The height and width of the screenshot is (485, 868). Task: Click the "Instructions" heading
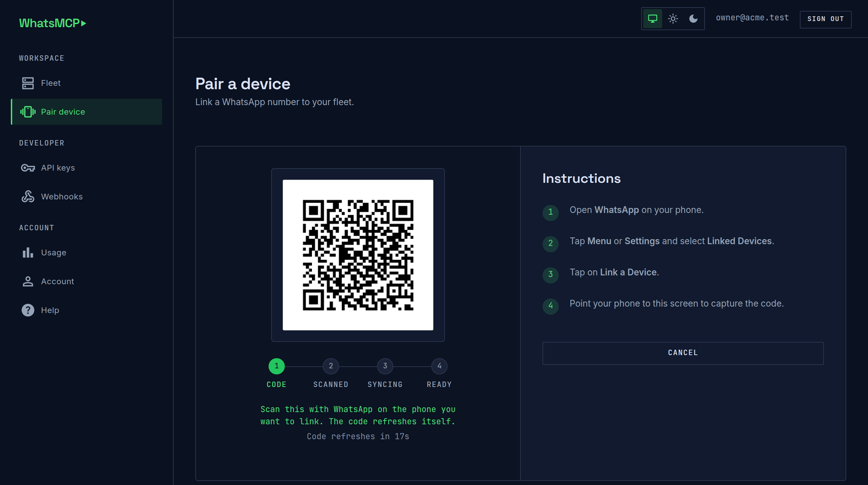tap(582, 178)
